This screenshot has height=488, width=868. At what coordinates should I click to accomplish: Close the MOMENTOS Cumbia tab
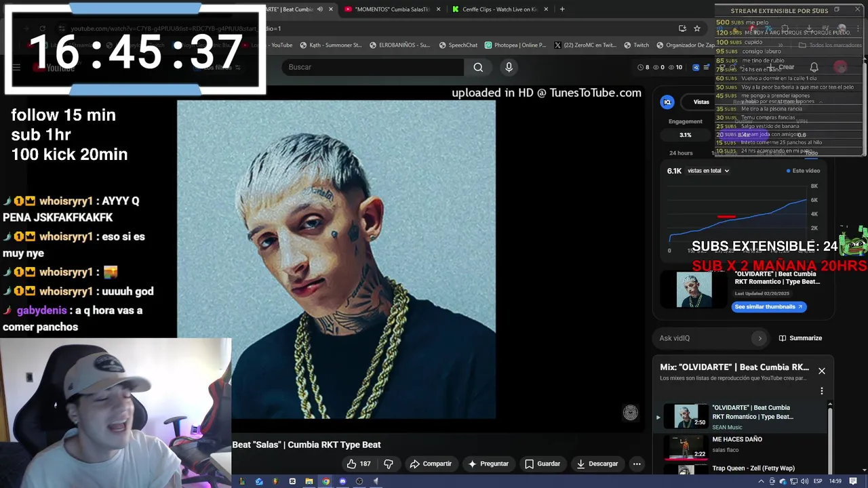(439, 9)
